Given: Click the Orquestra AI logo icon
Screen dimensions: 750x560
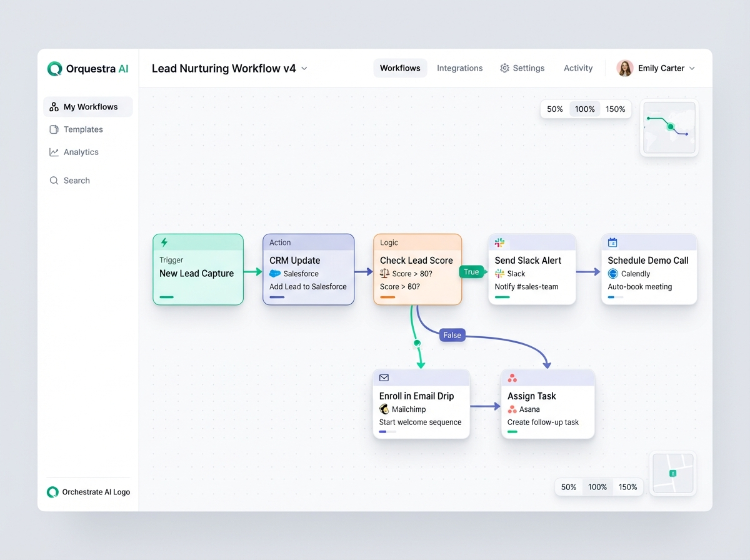Looking at the screenshot, I should click(54, 69).
